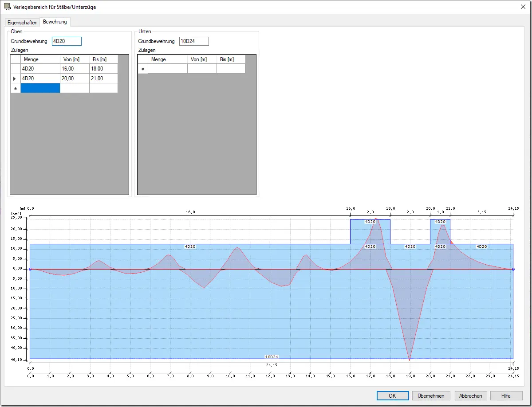
Task: Apply changes with Übernehmen button
Action: pos(431,395)
